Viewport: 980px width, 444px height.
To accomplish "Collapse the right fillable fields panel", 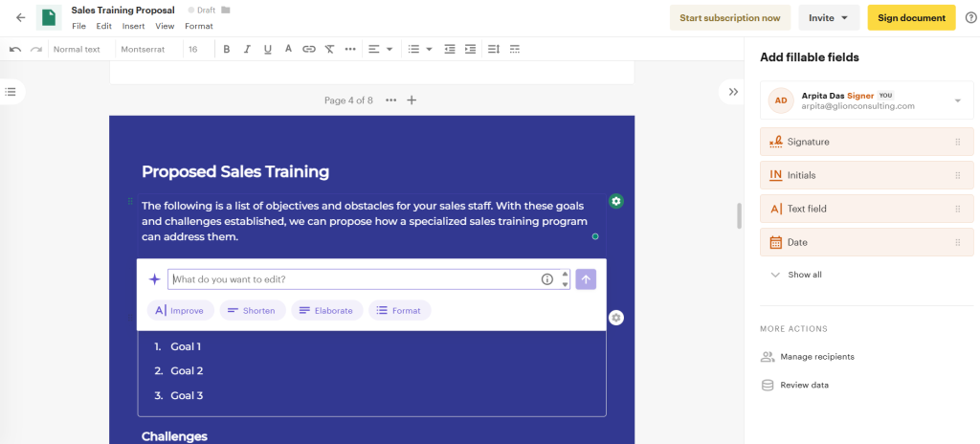I will click(733, 92).
